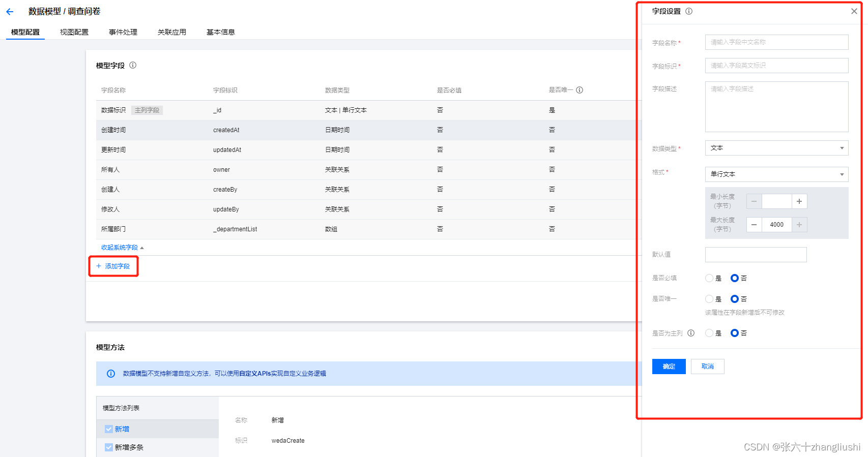Click the createBy identifier cell
This screenshot has width=868, height=457.
[225, 190]
